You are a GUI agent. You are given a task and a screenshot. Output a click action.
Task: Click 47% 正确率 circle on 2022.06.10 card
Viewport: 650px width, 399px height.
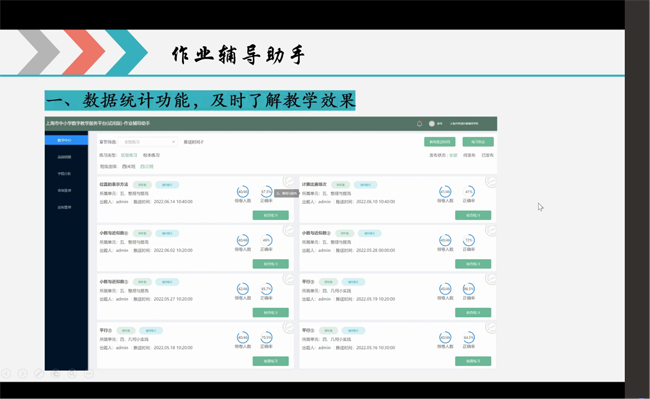tap(469, 191)
